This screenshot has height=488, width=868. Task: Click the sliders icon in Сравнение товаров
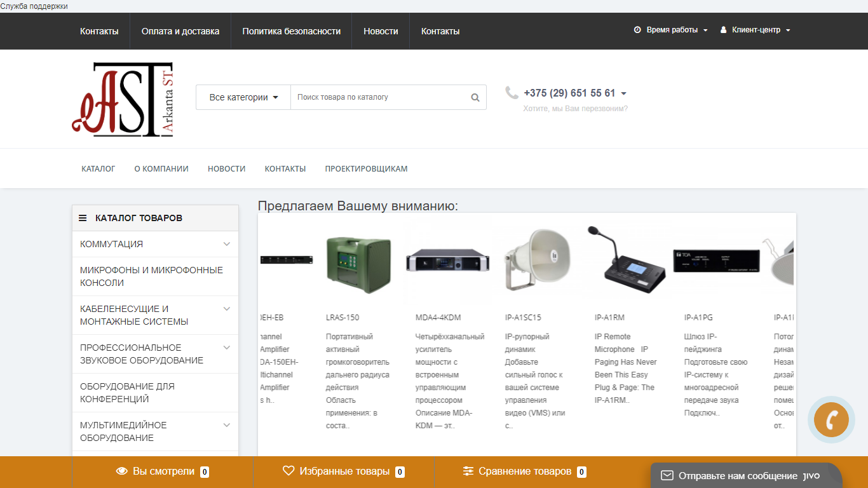(468, 471)
